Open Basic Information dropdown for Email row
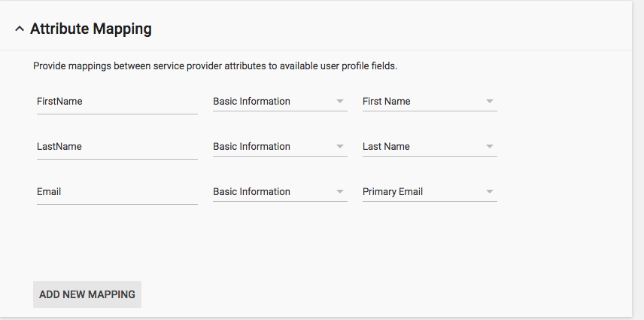Viewport: 644px width, 320px height. coord(271,192)
